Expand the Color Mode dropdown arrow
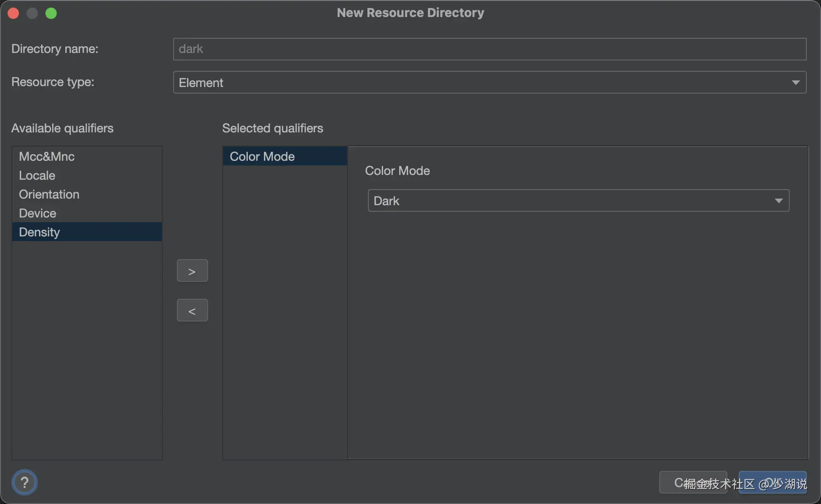The height and width of the screenshot is (504, 821). tap(778, 201)
